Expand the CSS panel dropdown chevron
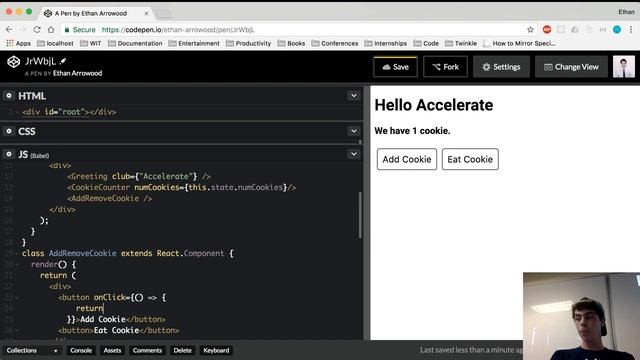Image resolution: width=640 pixels, height=360 pixels. point(353,131)
